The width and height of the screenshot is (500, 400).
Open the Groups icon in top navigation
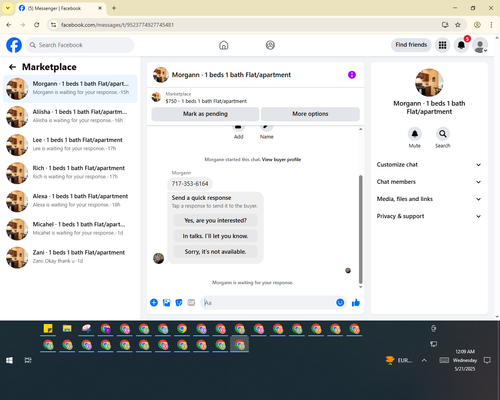(270, 45)
